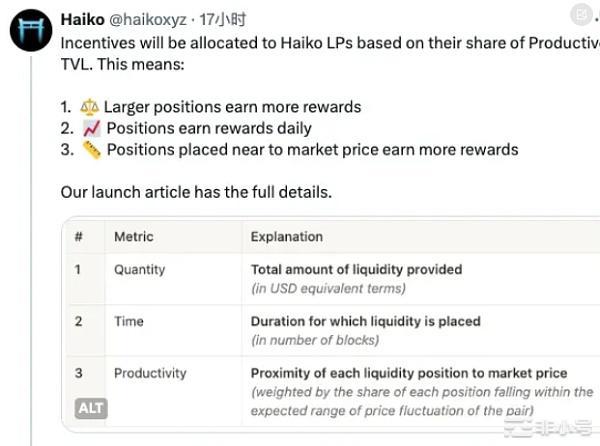Click the Grok icon at top right
The image size is (600, 446).
click(x=581, y=15)
